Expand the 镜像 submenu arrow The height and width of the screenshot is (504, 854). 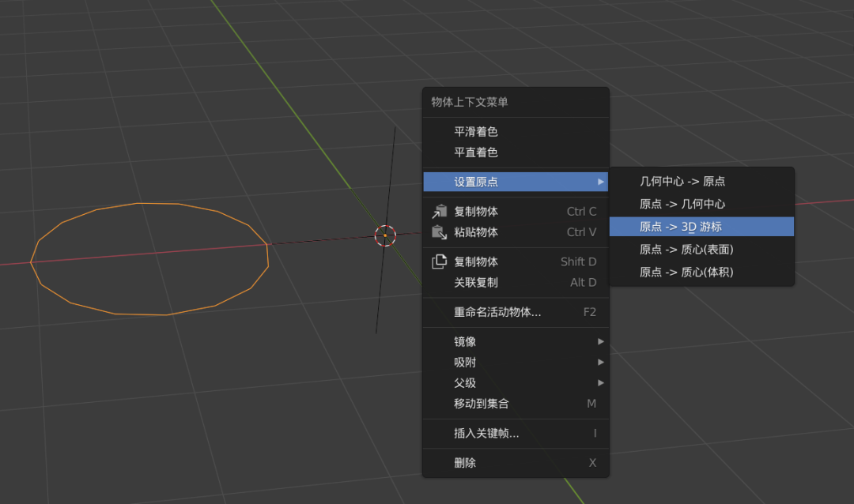[x=601, y=341]
